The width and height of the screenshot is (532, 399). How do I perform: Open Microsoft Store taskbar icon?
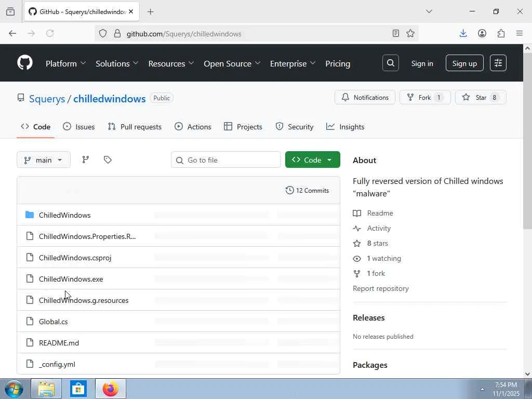78,389
